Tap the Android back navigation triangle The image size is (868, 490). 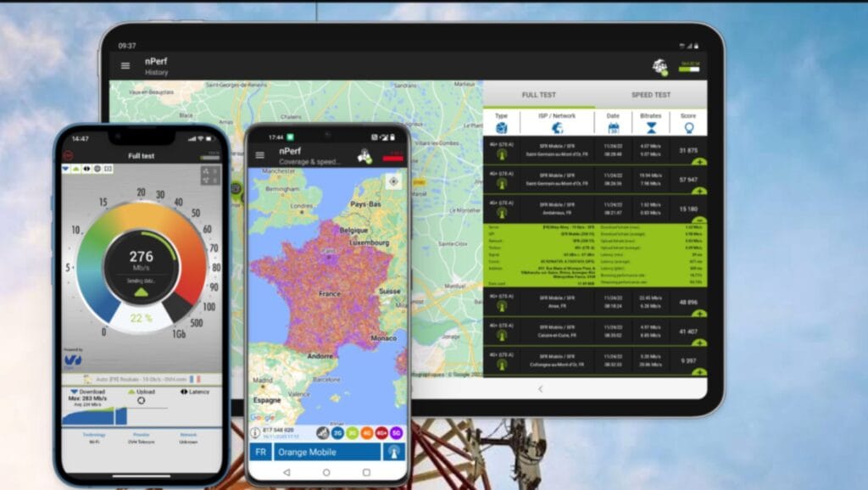pyautogui.click(x=287, y=472)
